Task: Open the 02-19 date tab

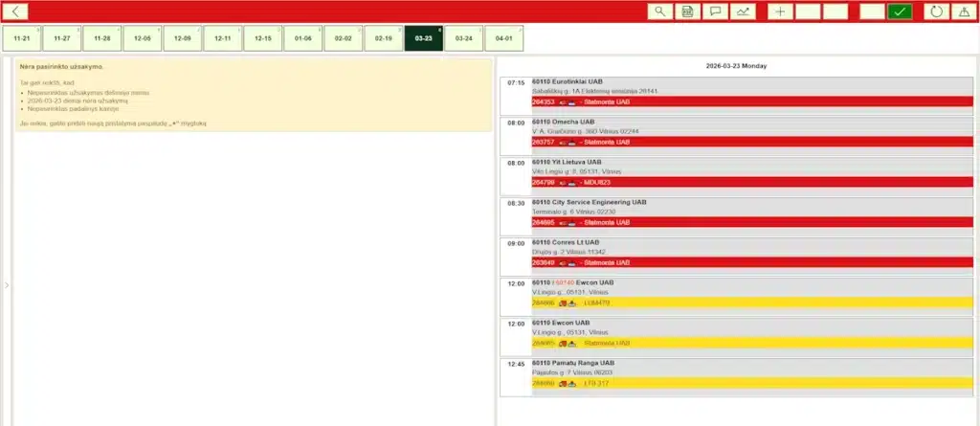Action: pos(383,37)
